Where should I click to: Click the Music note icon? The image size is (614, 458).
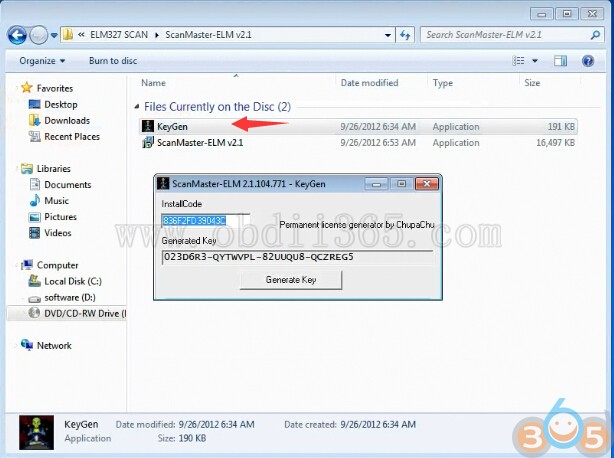(34, 200)
